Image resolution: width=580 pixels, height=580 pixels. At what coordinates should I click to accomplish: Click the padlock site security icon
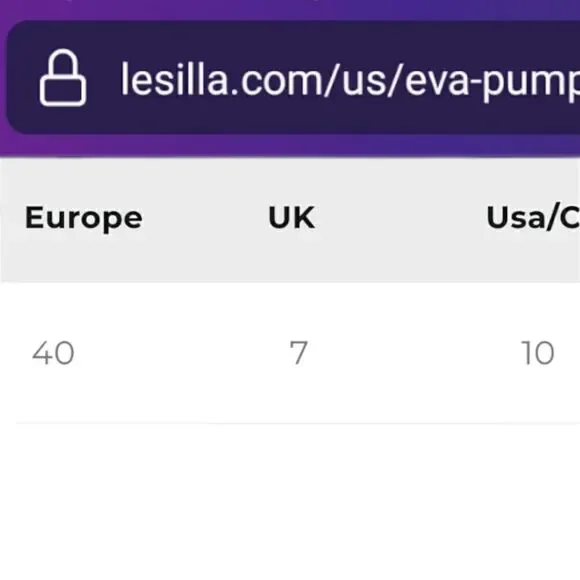[x=63, y=78]
